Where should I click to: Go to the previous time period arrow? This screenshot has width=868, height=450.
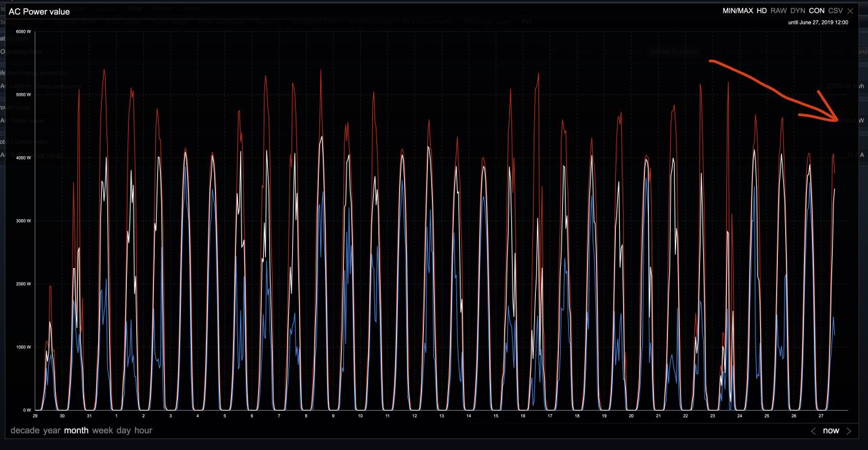tap(814, 431)
